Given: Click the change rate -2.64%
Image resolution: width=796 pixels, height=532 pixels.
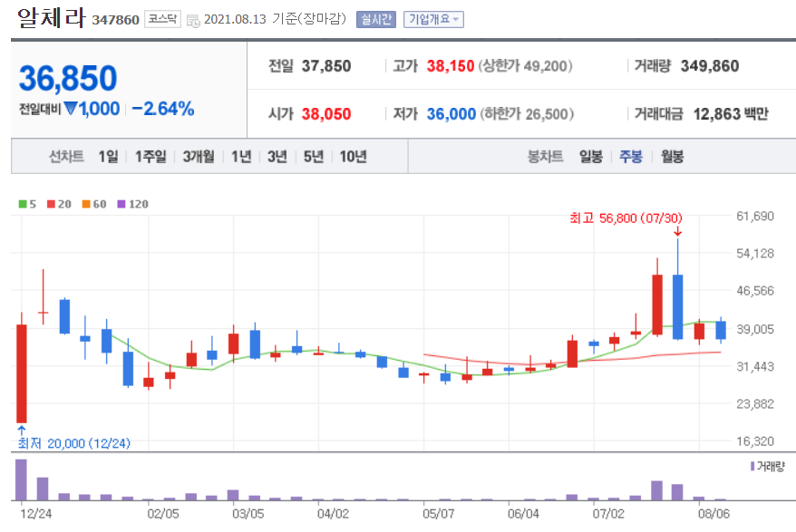Looking at the screenshot, I should click(162, 109).
